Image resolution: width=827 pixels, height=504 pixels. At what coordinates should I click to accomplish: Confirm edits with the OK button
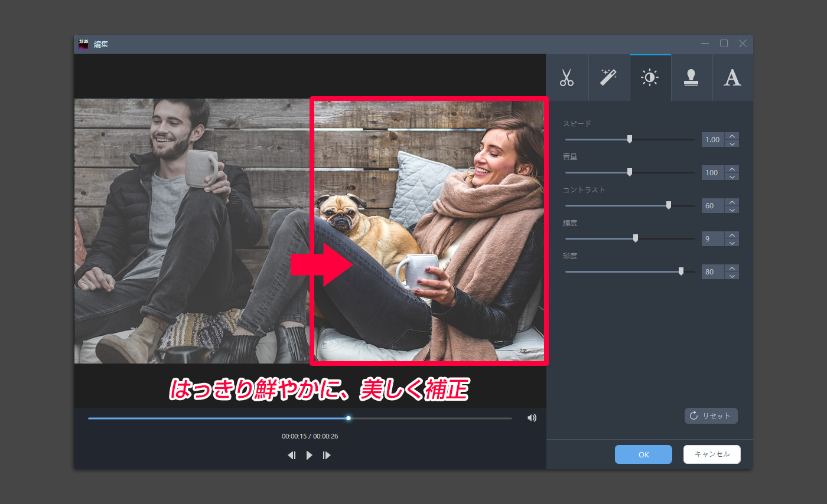(643, 454)
